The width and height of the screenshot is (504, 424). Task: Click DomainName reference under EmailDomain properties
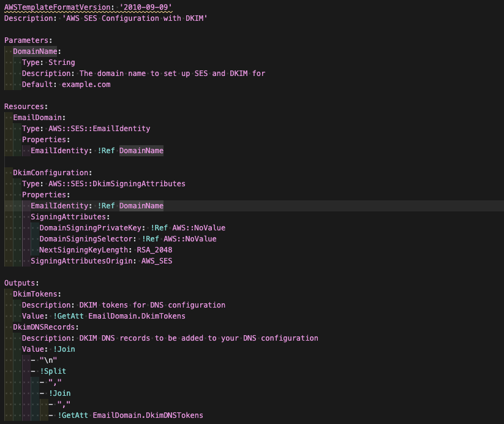(x=141, y=151)
